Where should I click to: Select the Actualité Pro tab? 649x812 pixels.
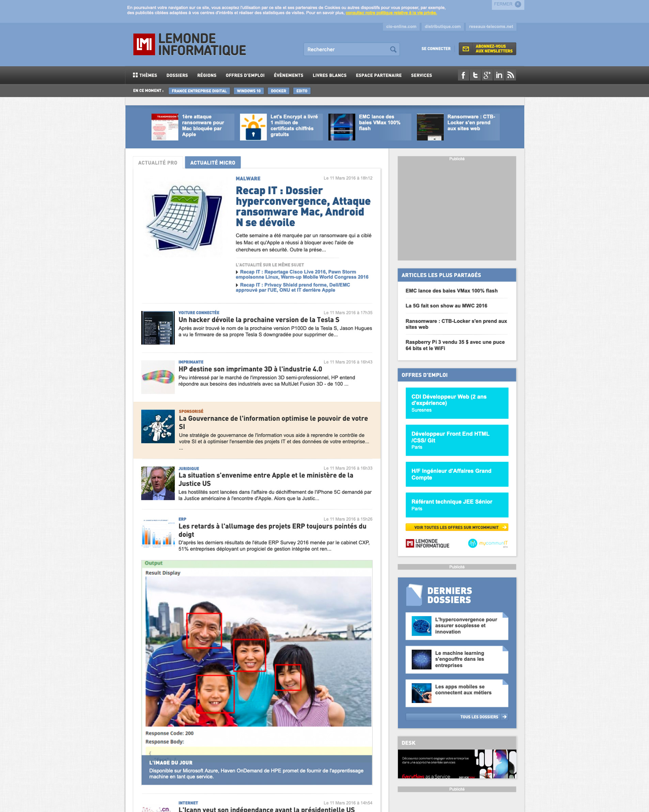pos(157,163)
